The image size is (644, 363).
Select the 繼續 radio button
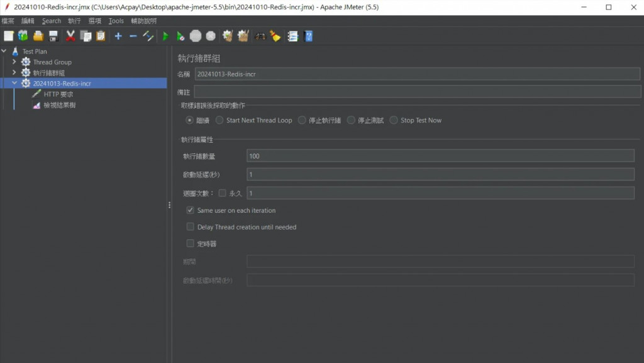(x=189, y=120)
